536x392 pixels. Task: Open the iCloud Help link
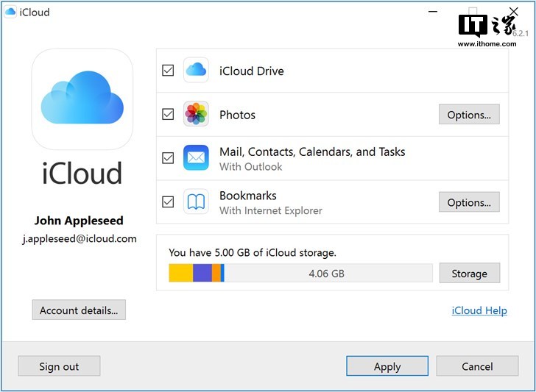click(479, 310)
